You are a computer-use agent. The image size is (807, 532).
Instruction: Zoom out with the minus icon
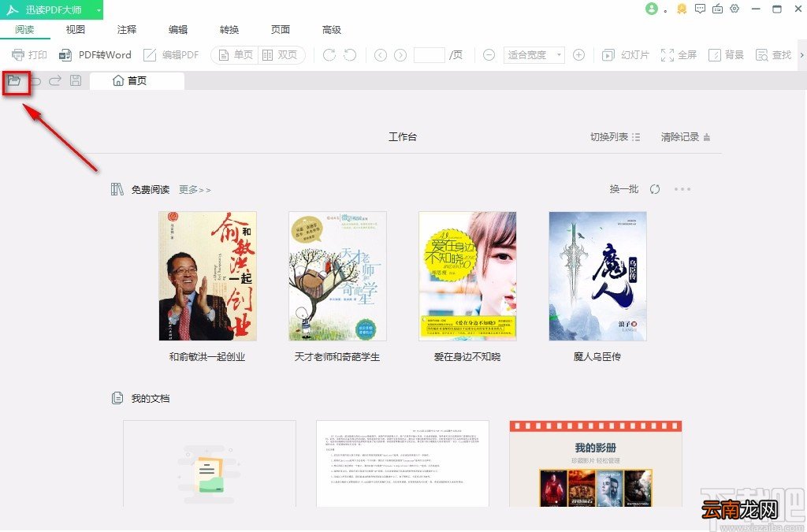pos(489,55)
